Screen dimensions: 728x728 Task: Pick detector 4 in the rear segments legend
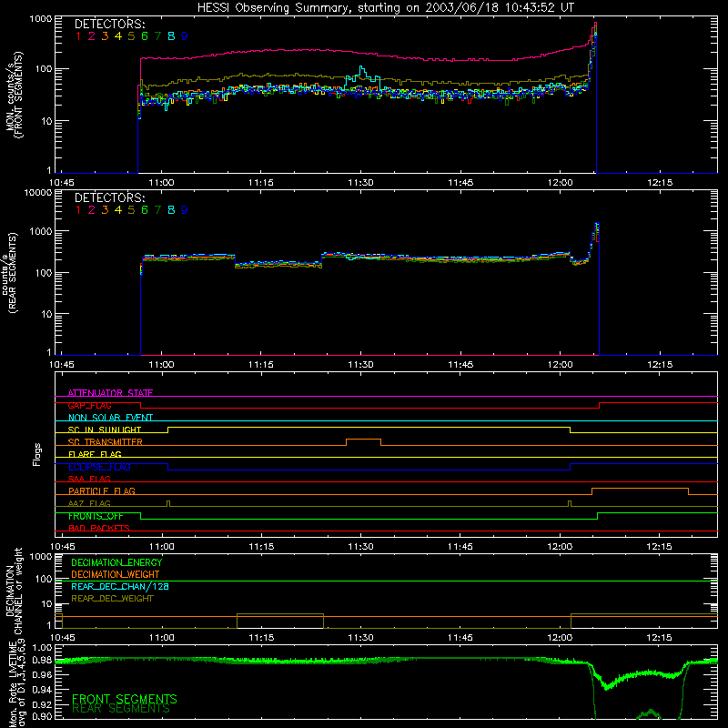click(x=118, y=210)
